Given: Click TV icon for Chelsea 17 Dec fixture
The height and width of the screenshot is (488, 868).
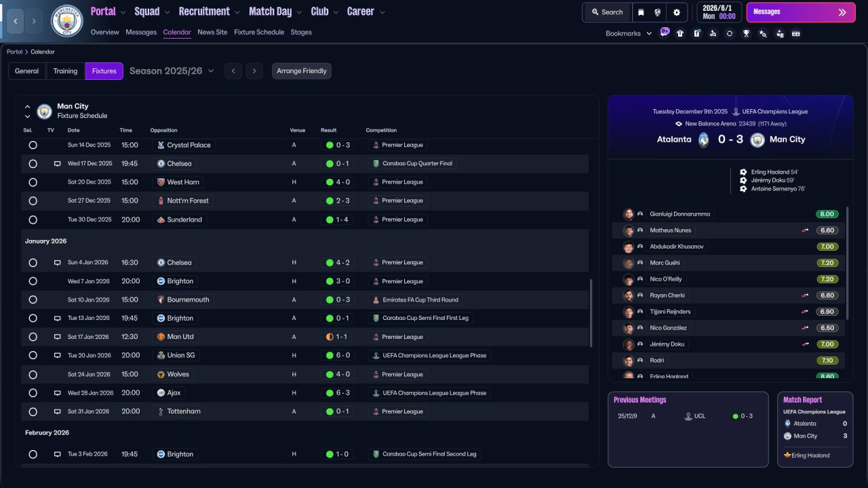Looking at the screenshot, I should pos(58,164).
